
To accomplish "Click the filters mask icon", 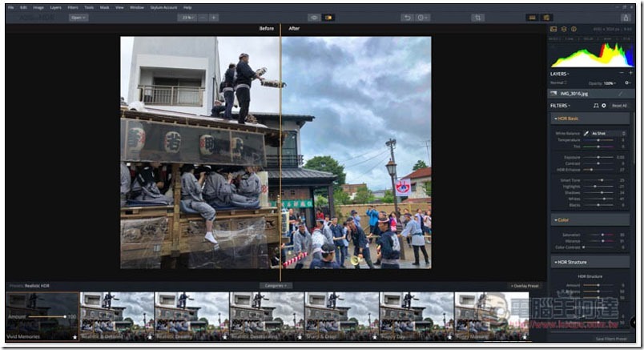I will (596, 106).
